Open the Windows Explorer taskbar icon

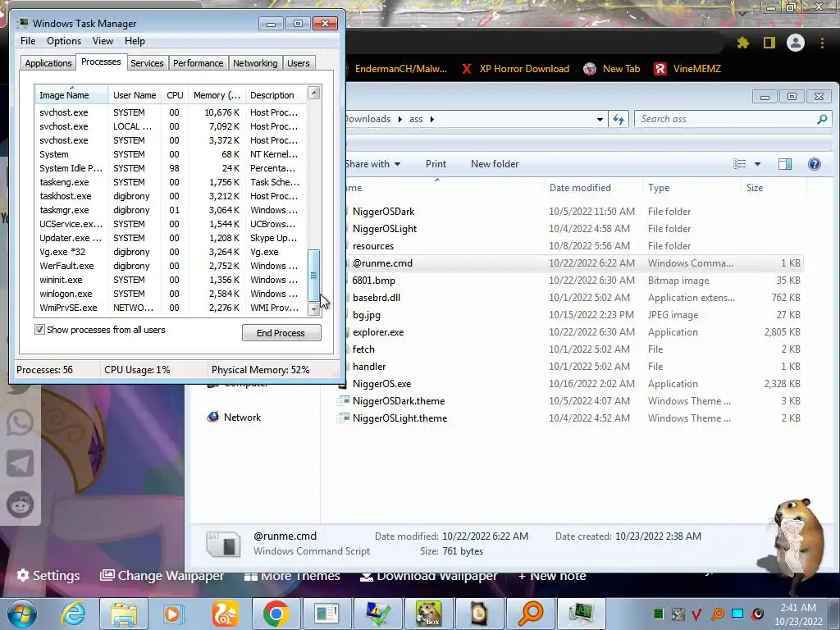pyautogui.click(x=124, y=614)
